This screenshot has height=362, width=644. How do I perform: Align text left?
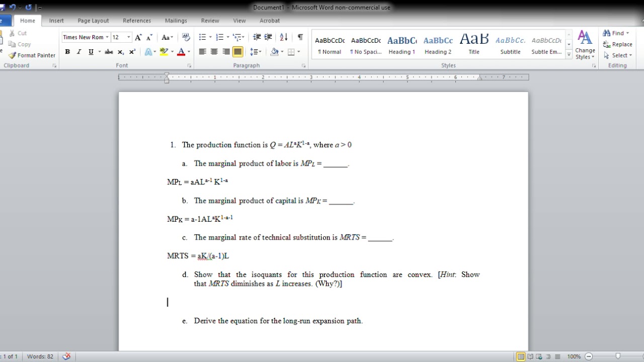(x=203, y=52)
